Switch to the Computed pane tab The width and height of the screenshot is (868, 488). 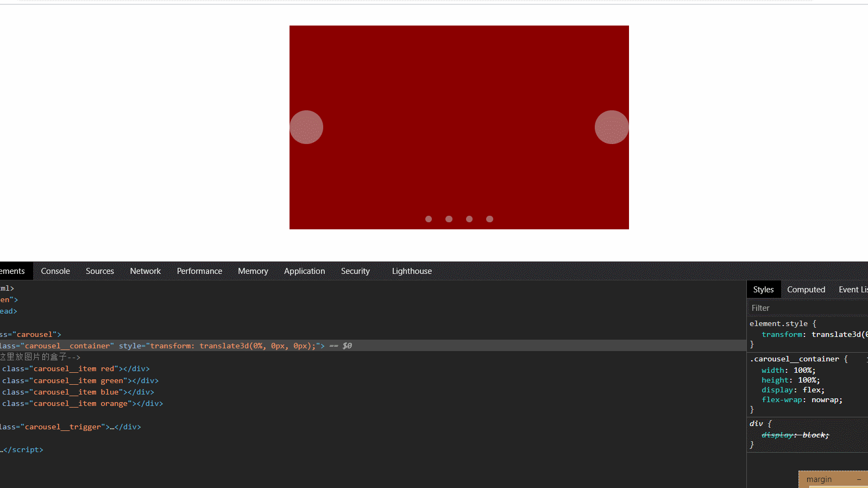coord(806,290)
